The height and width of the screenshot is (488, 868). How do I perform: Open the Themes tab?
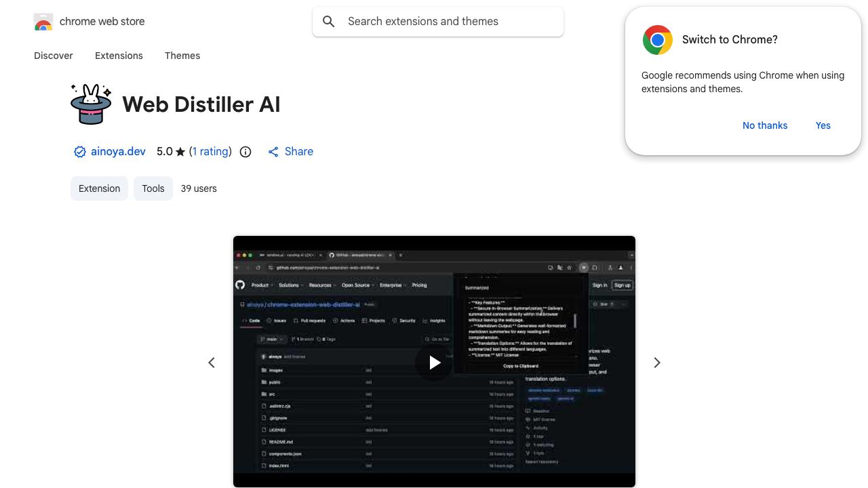(x=182, y=56)
